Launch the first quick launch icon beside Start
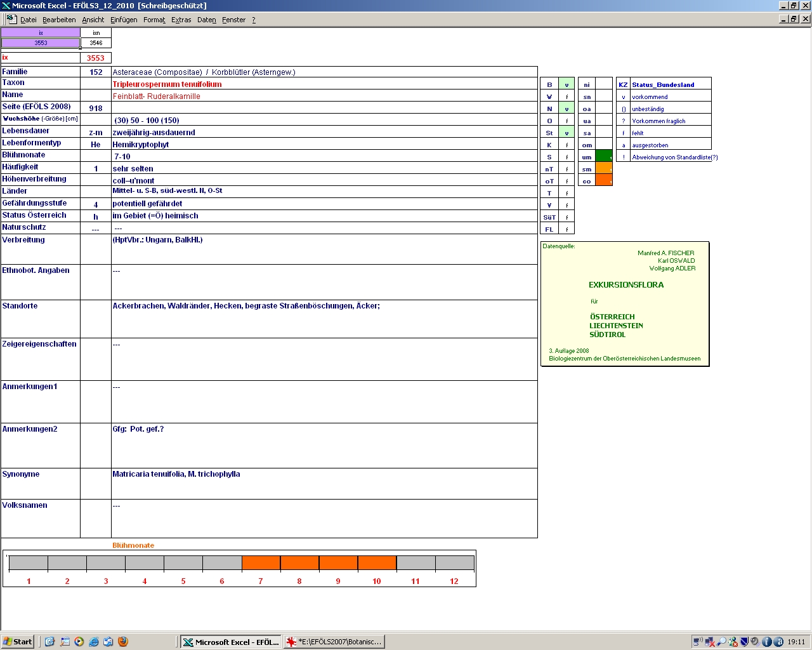The width and height of the screenshot is (812, 650). (x=49, y=642)
